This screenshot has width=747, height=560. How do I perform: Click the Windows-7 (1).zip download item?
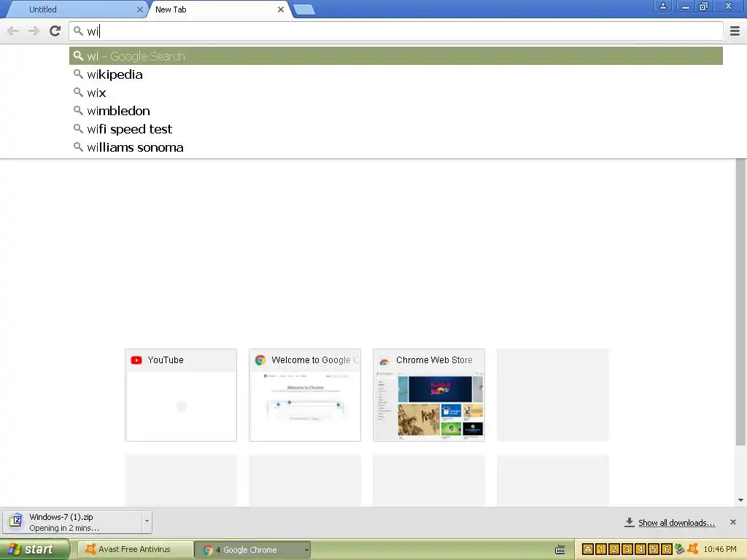click(72, 522)
